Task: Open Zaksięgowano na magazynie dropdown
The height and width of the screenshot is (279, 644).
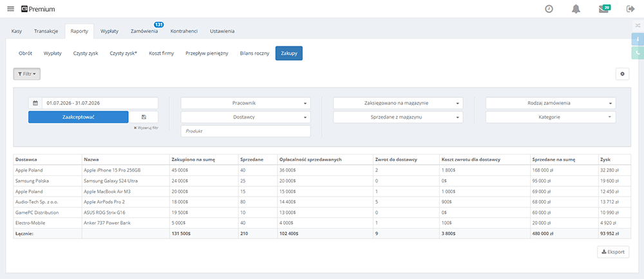Action: coord(398,103)
